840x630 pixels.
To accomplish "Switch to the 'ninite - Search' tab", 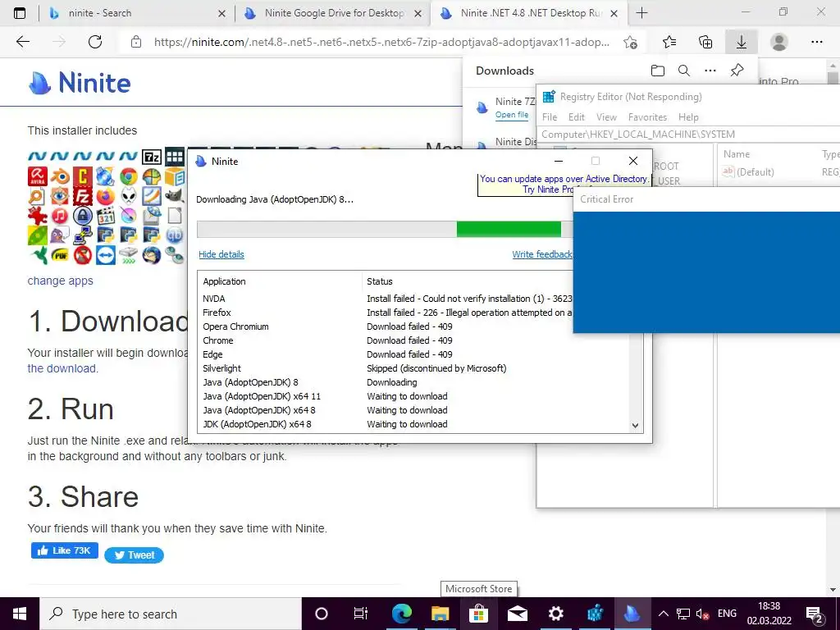I will pyautogui.click(x=138, y=13).
